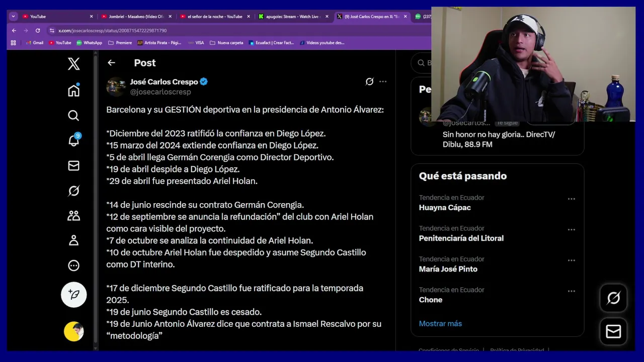Switch to apugolec Stream tab
The height and width of the screenshot is (362, 644).
coord(293,17)
